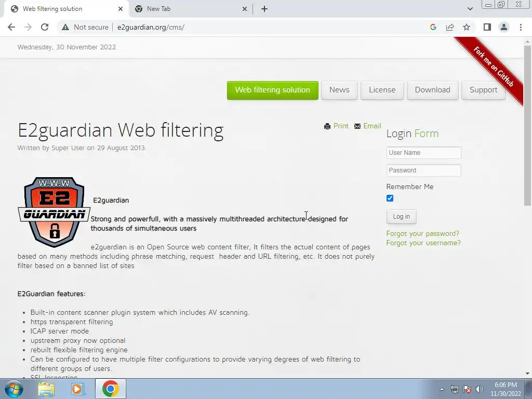Click the E2guardian Web filtering heading
532x399 pixels.
[x=121, y=130]
